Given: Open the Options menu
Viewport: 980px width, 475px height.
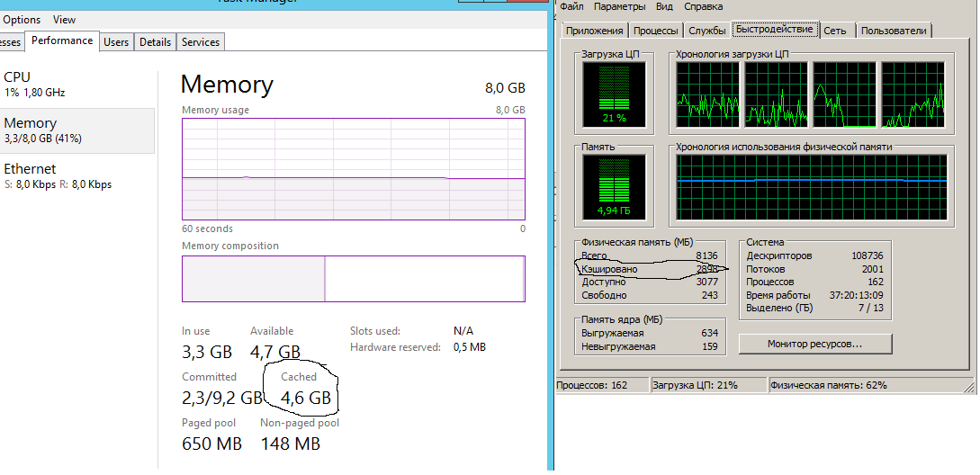Looking at the screenshot, I should click(x=22, y=19).
